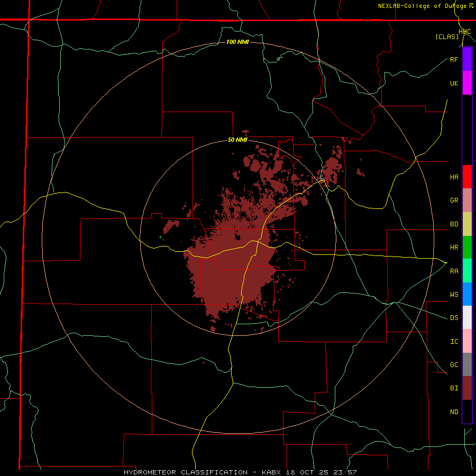Click the HA legend label
The height and width of the screenshot is (476, 476).
click(x=454, y=177)
